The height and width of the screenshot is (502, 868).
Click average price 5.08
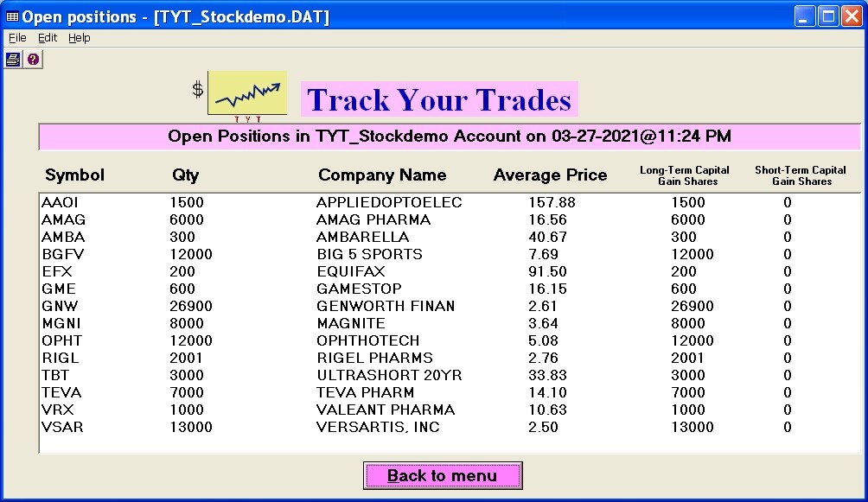543,340
